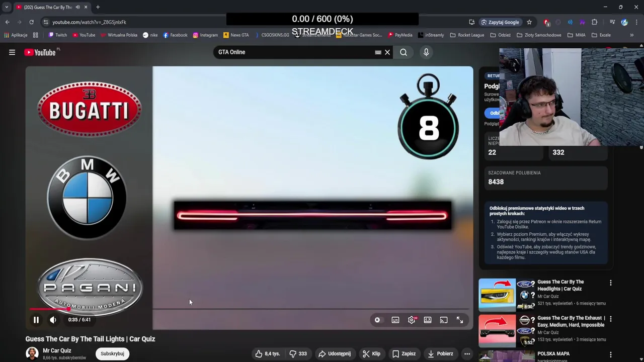The width and height of the screenshot is (644, 362).
Task: Expand the MMA bookmark folder
Action: pyautogui.click(x=576, y=35)
